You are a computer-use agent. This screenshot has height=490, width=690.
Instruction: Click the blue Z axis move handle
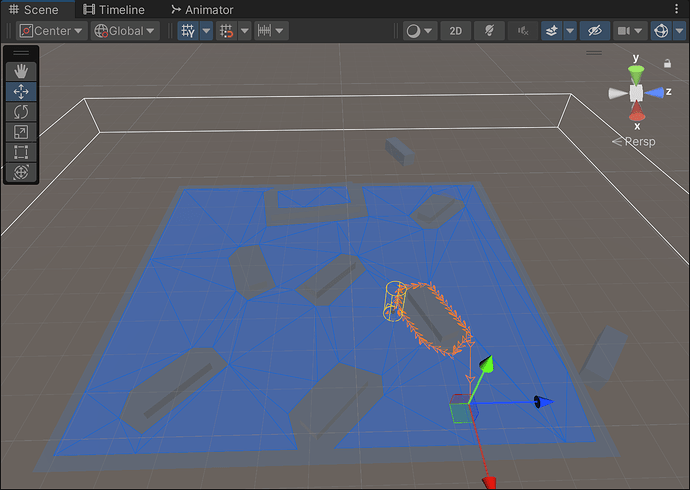pos(541,402)
